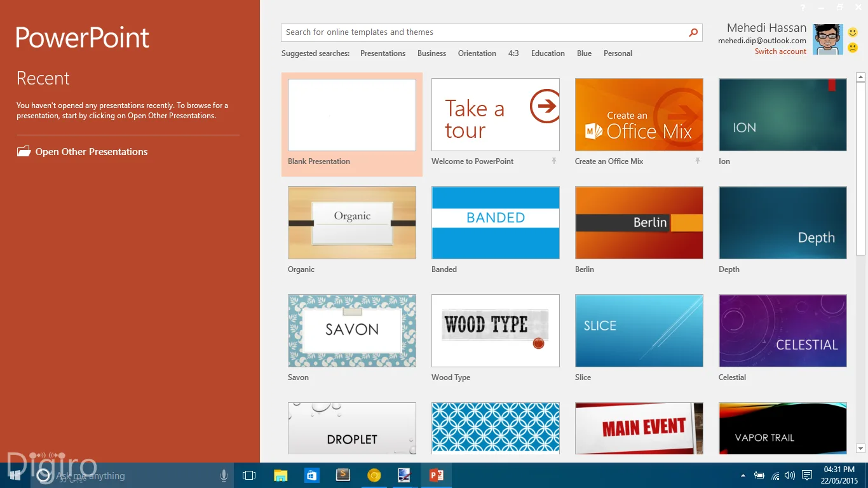Pick the Wood Type theme thumbnail
This screenshot has width=868, height=488.
[496, 331]
